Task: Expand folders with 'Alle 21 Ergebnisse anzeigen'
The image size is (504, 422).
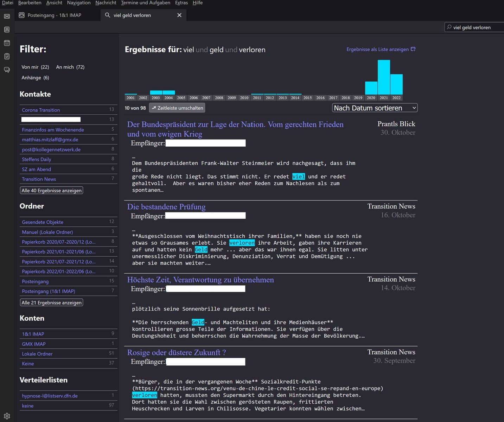Action: 52,303
